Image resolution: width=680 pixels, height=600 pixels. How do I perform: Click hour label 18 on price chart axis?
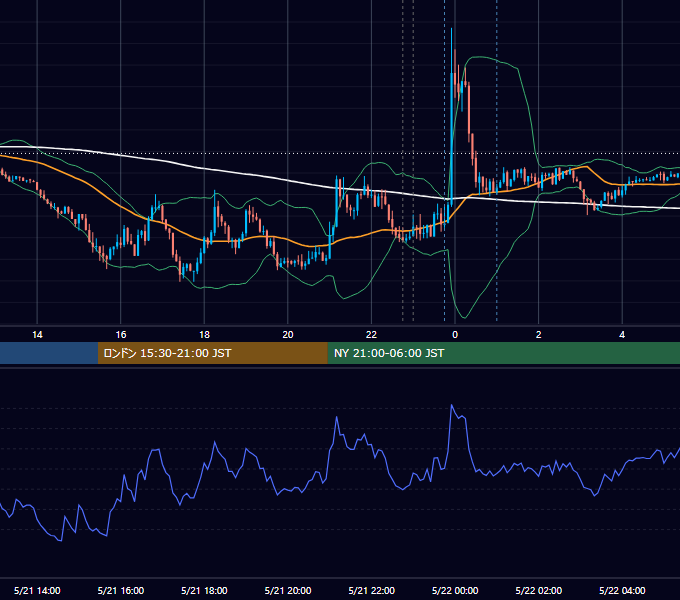pos(204,335)
